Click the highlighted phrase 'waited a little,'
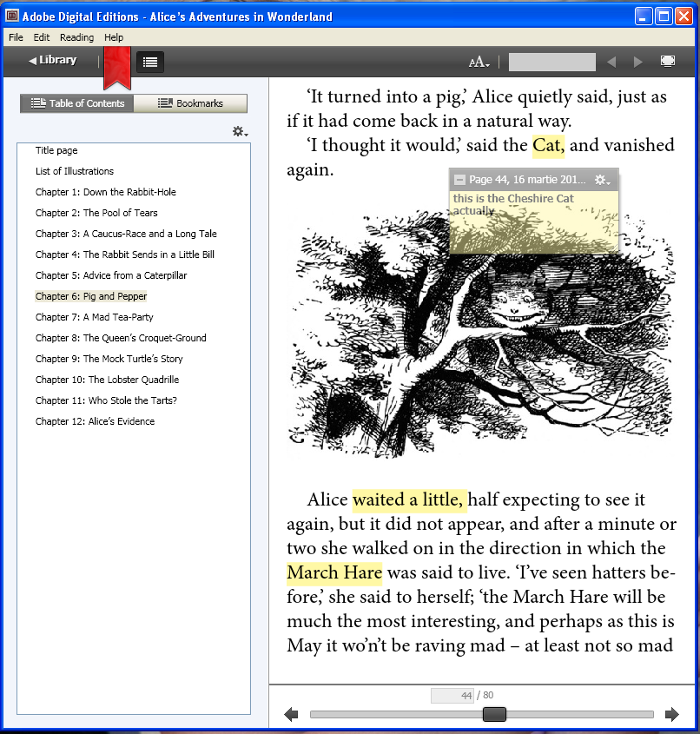The image size is (700, 734). point(409,500)
